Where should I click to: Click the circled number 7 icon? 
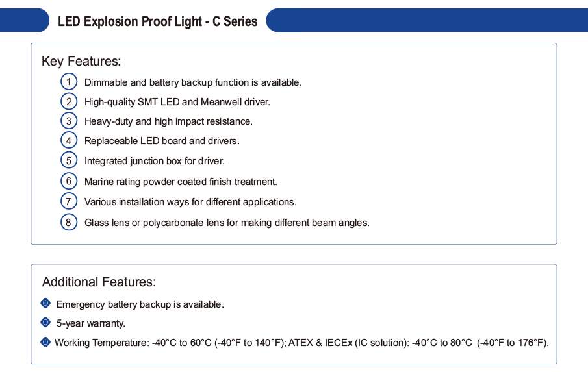click(69, 201)
